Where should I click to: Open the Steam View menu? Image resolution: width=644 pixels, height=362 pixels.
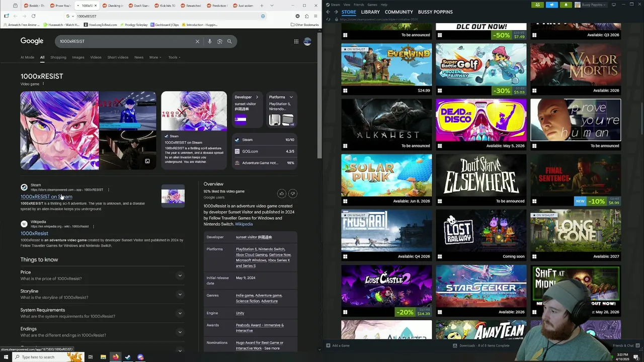[x=347, y=5]
